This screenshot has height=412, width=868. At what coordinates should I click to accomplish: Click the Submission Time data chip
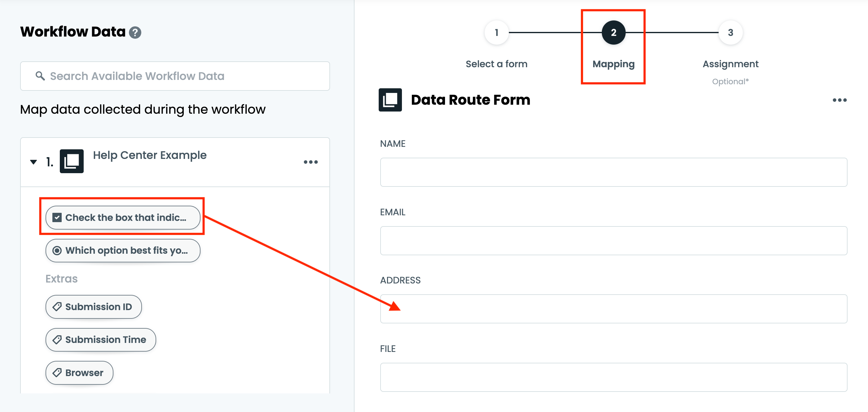[x=101, y=340]
